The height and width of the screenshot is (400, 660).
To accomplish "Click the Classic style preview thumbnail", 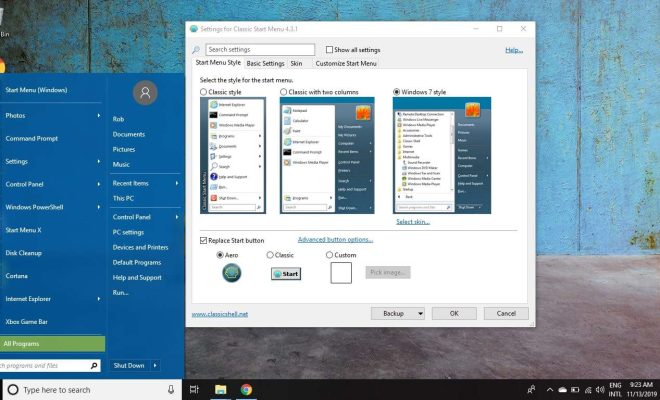I will coord(233,155).
